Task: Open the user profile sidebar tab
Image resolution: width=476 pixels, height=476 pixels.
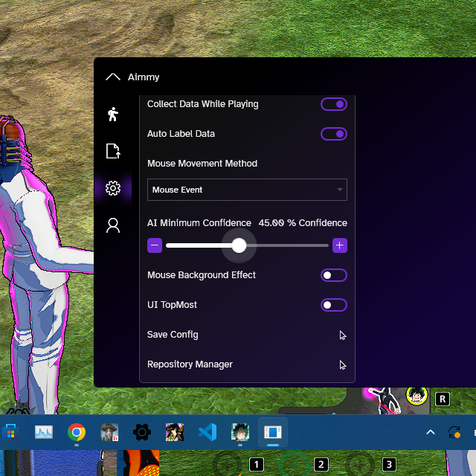Action: point(113,225)
